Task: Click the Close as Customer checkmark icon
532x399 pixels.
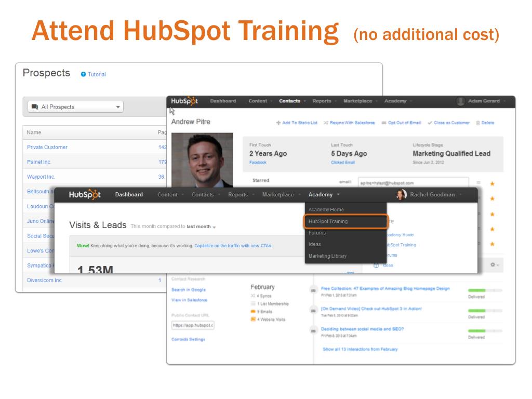Action: pyautogui.click(x=430, y=123)
